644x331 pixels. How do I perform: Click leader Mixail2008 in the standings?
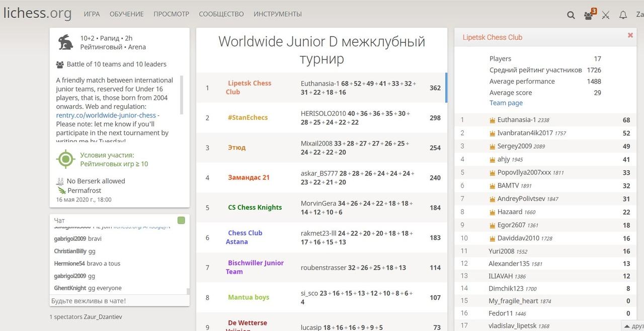click(x=316, y=144)
